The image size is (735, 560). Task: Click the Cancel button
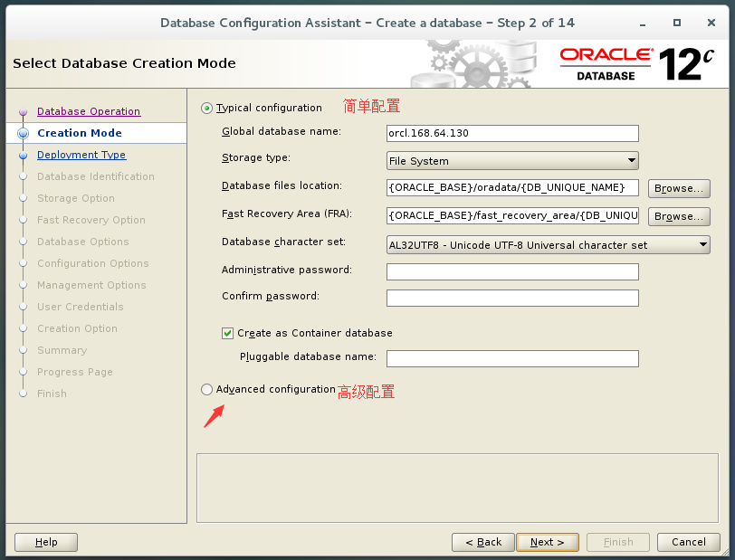[688, 542]
